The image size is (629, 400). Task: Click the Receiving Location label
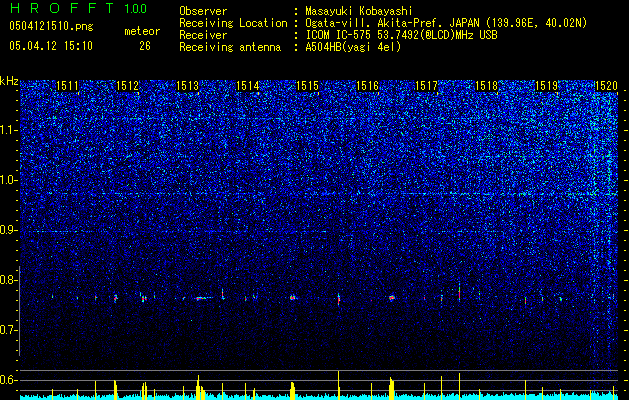[x=233, y=23]
